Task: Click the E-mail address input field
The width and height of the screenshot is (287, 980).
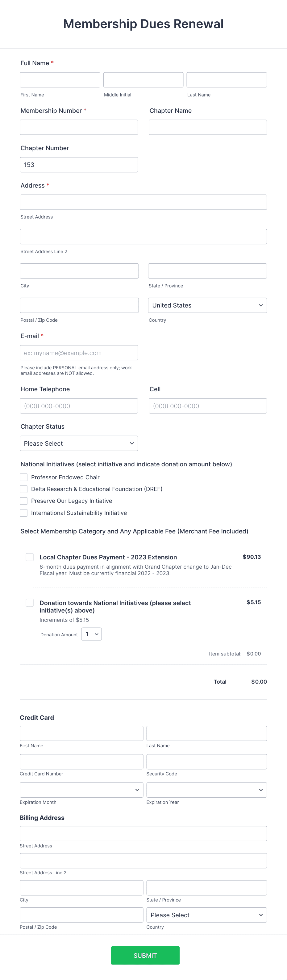Action: pos(79,353)
